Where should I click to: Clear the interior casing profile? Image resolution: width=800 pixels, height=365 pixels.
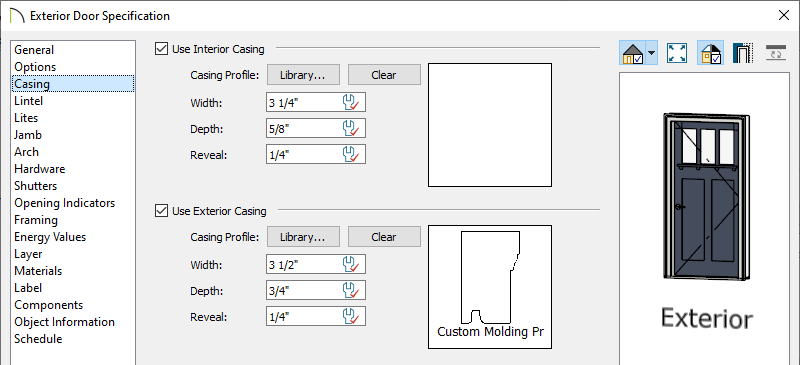tap(384, 75)
